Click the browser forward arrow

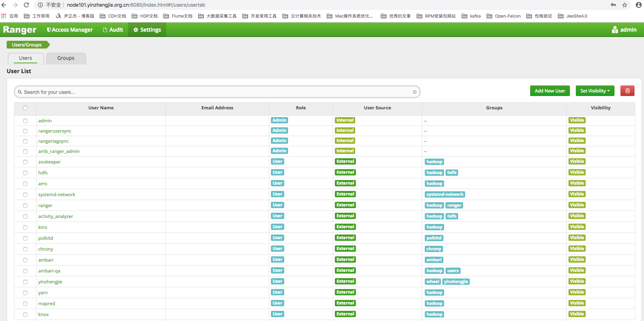coord(15,5)
